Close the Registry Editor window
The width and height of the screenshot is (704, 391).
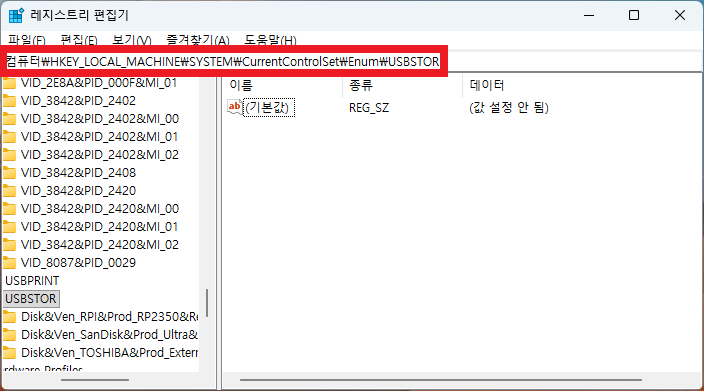click(x=680, y=15)
